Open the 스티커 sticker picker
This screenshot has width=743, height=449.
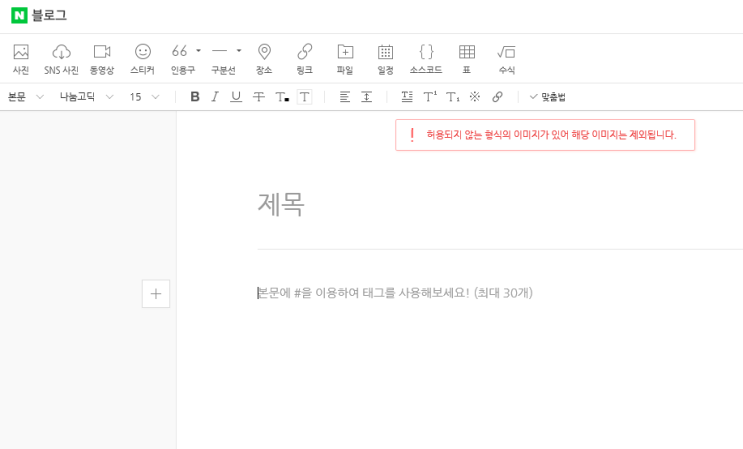[x=143, y=59]
